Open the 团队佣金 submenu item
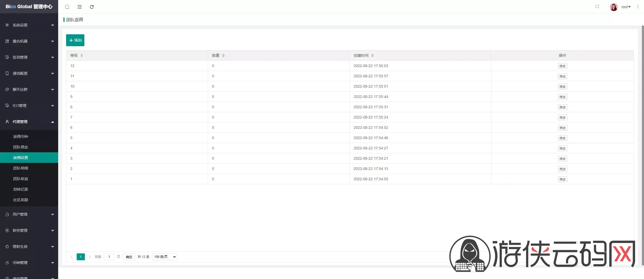This screenshot has width=644, height=279. tap(21, 147)
